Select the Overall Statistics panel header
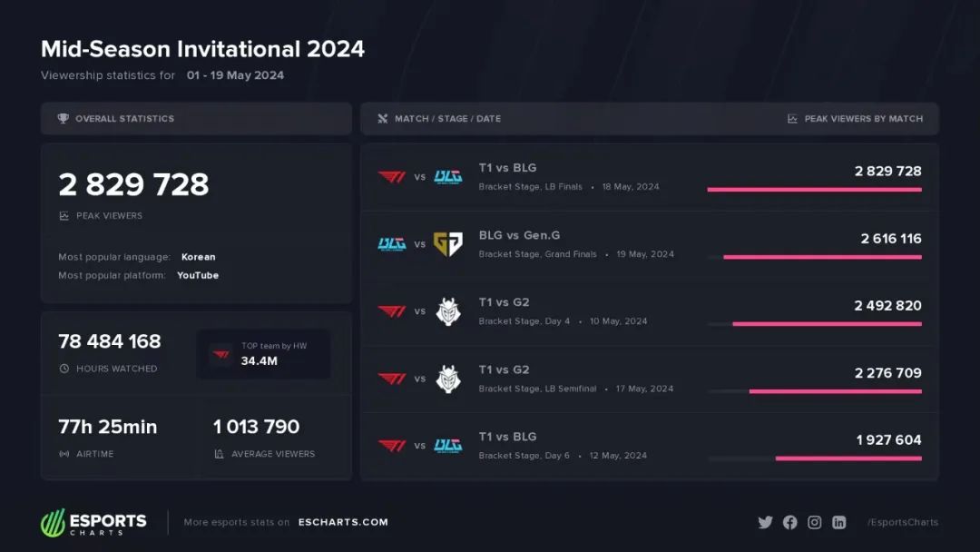 pos(124,119)
